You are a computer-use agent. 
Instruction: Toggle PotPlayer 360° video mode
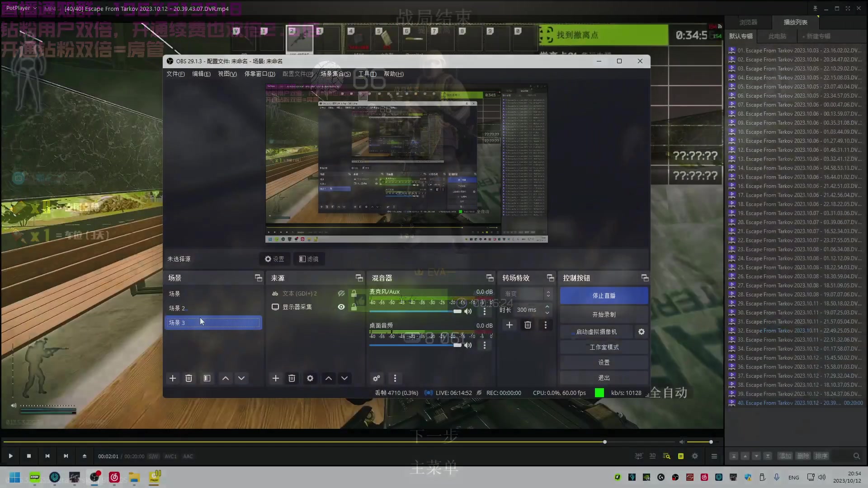pos(638,456)
